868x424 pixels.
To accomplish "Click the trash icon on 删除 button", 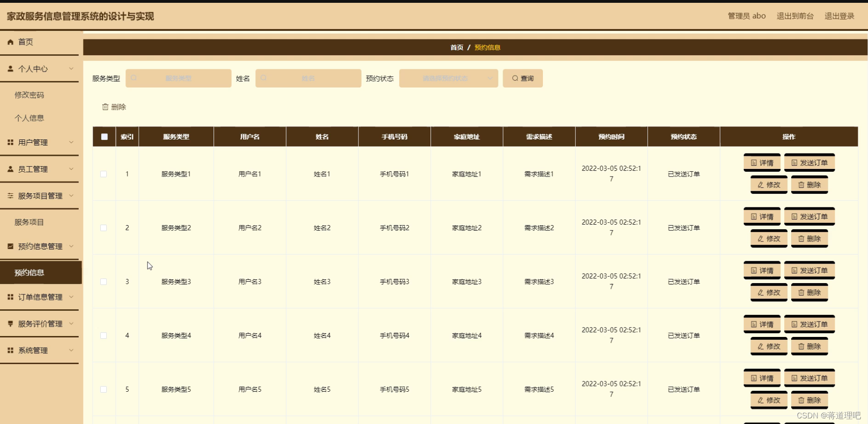I will 105,107.
